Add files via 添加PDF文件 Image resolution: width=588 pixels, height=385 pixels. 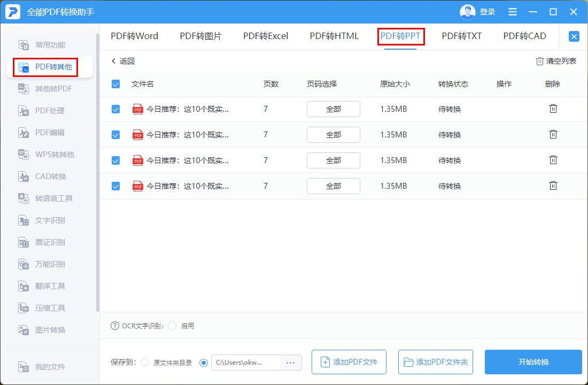pos(349,362)
